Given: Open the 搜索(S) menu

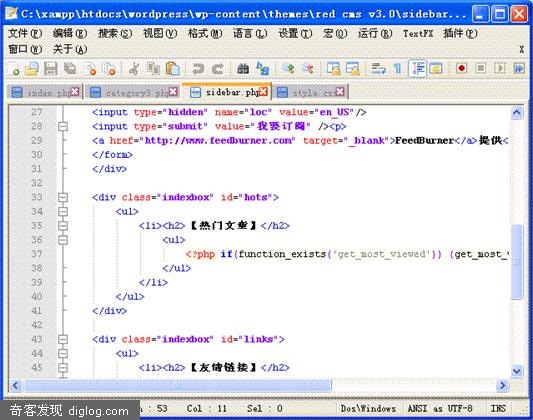Looking at the screenshot, I should pyautogui.click(x=115, y=33).
